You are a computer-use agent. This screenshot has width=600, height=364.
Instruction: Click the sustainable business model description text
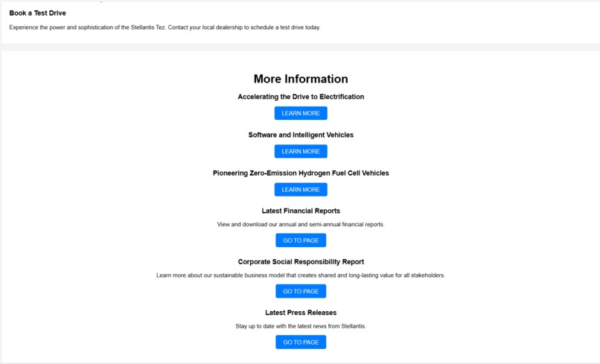click(301, 275)
